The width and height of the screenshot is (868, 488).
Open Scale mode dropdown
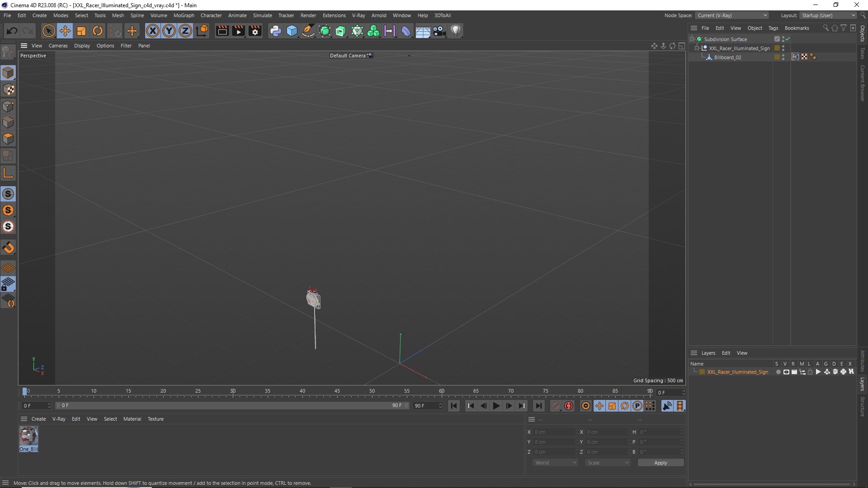[608, 463]
